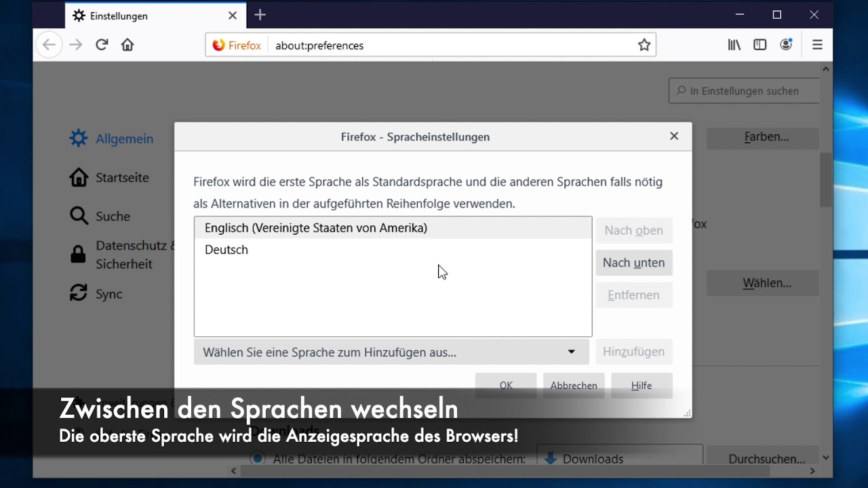The width and height of the screenshot is (868, 488).
Task: Open the Startseite settings category
Action: (x=110, y=178)
